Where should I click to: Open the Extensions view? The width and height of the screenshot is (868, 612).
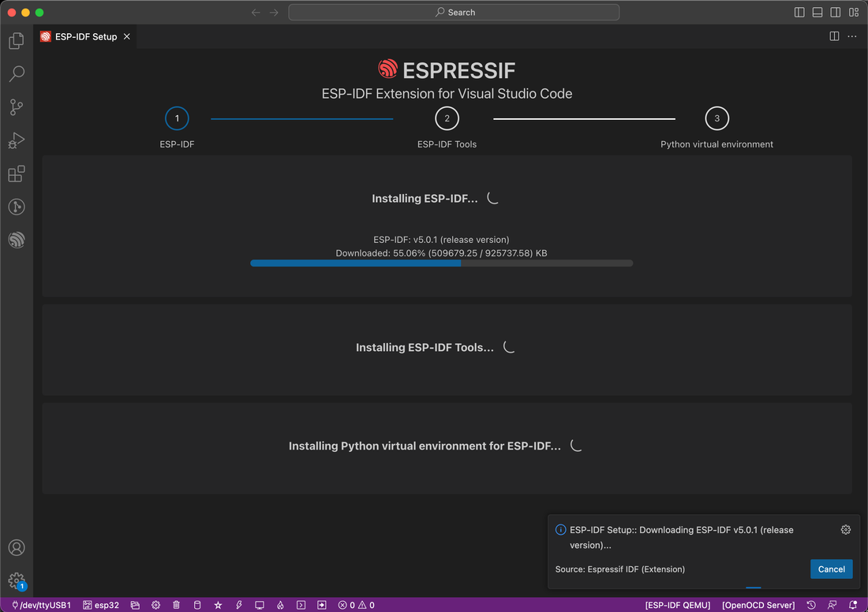pos(17,174)
